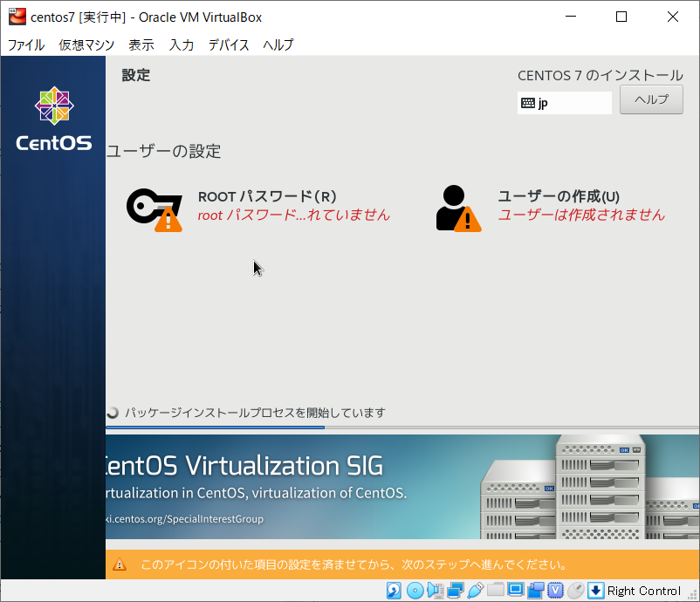Viewport: 700px width, 602px height.
Task: Click the window resize grip corner
Action: 693,595
